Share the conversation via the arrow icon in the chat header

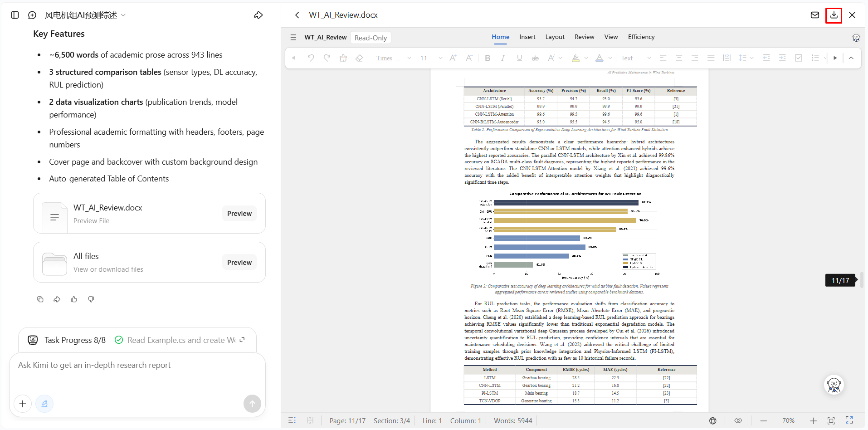coord(258,15)
